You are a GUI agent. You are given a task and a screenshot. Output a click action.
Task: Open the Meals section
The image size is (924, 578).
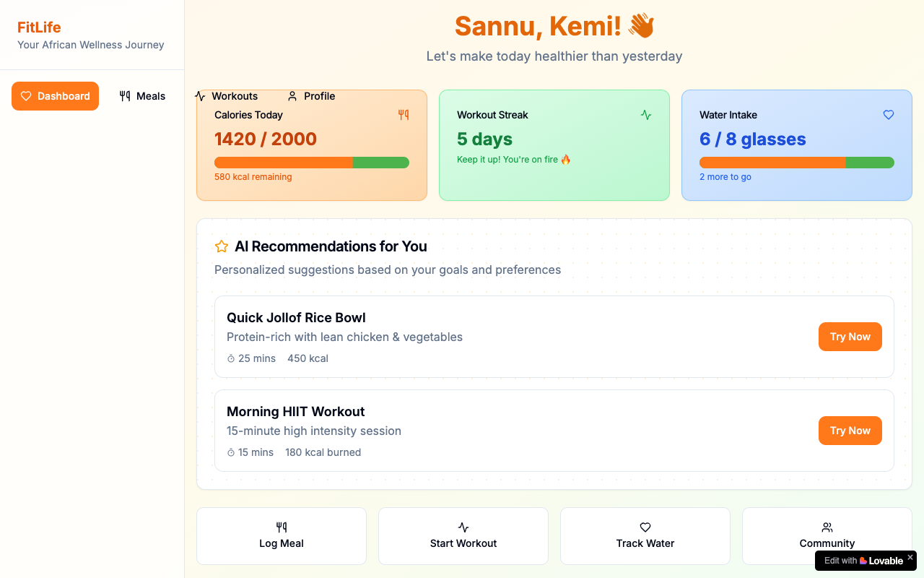142,95
